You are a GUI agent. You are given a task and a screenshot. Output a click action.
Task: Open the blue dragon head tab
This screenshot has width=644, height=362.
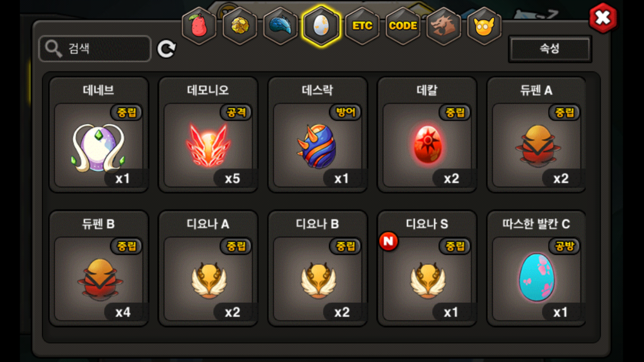pyautogui.click(x=280, y=26)
